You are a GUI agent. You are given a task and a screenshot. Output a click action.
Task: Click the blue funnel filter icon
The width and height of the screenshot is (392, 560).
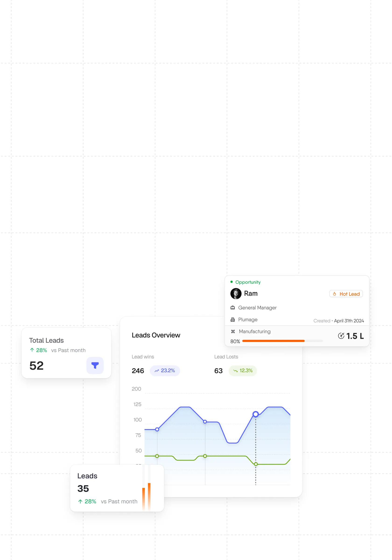95,365
